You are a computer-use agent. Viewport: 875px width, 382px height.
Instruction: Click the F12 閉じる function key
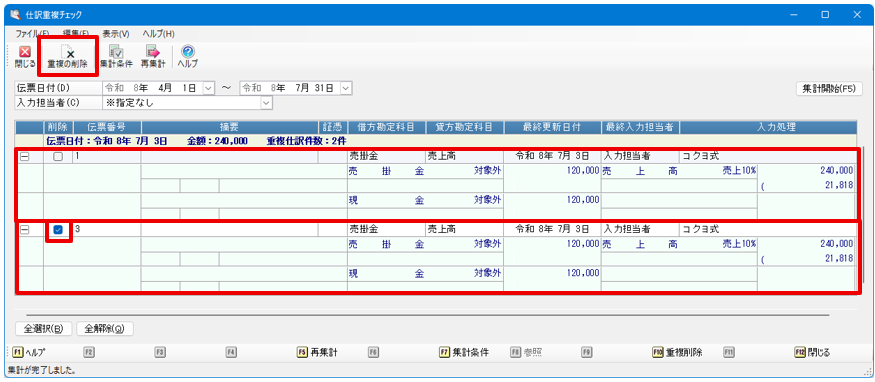pos(812,352)
